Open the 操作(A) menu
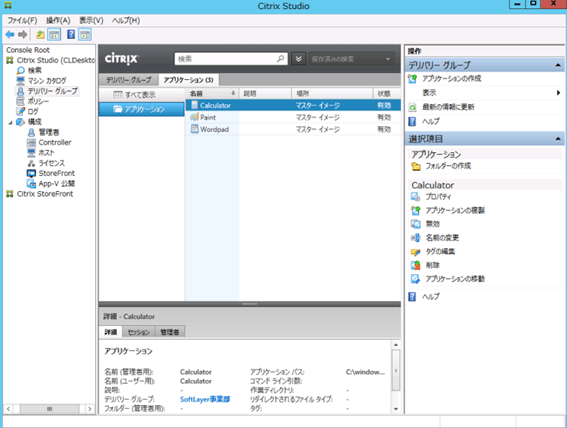Image resolution: width=567 pixels, height=428 pixels. pyautogui.click(x=58, y=21)
